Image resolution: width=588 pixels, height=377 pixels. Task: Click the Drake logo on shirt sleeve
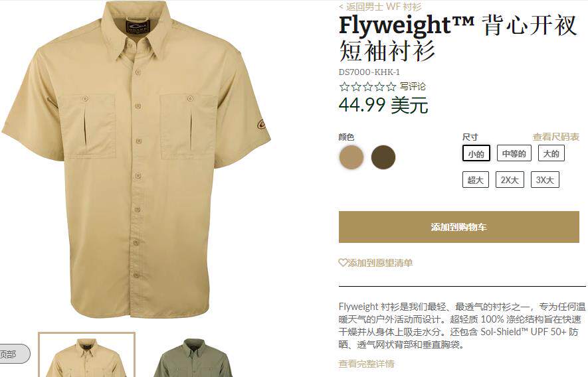[260, 125]
